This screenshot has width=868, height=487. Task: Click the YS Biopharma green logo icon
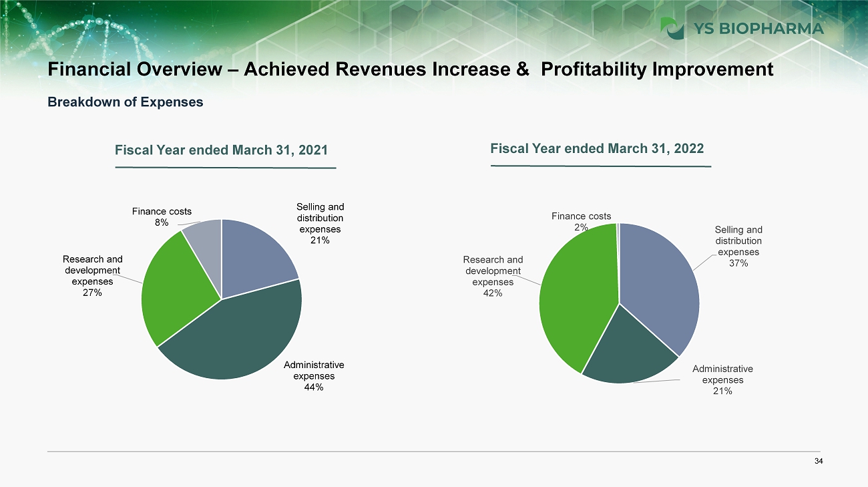pyautogui.click(x=672, y=28)
